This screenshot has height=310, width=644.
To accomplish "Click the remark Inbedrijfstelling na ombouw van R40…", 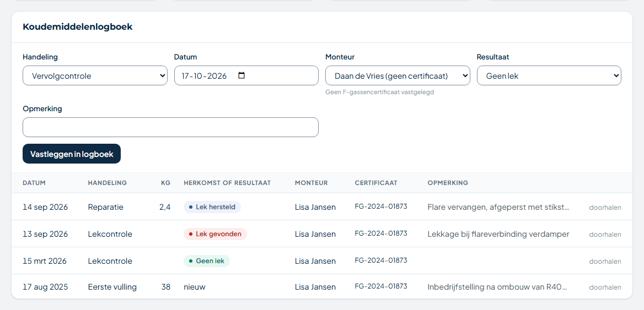I will point(497,287).
